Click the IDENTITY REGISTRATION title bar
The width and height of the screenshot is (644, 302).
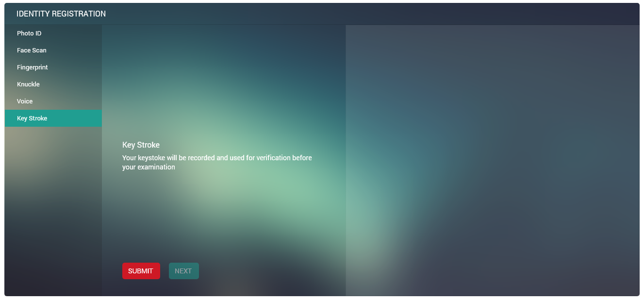pyautogui.click(x=61, y=14)
